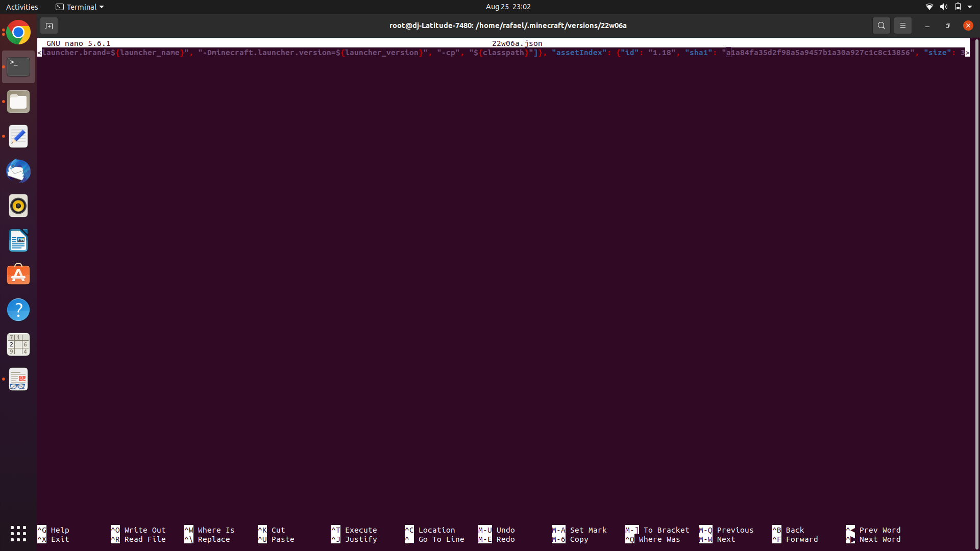Click the Wi-Fi status indicator
Viewport: 980px width, 551px height.
(929, 7)
